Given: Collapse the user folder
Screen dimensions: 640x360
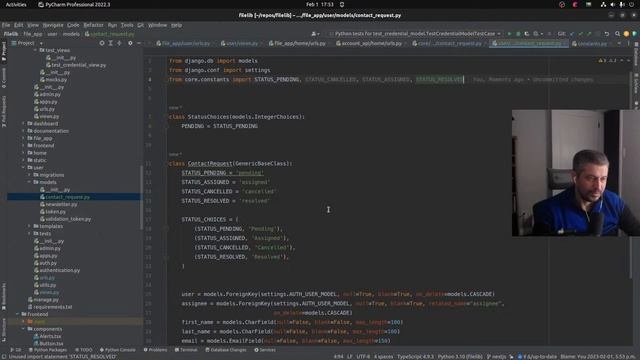Looking at the screenshot, I should pyautogui.click(x=23, y=168).
